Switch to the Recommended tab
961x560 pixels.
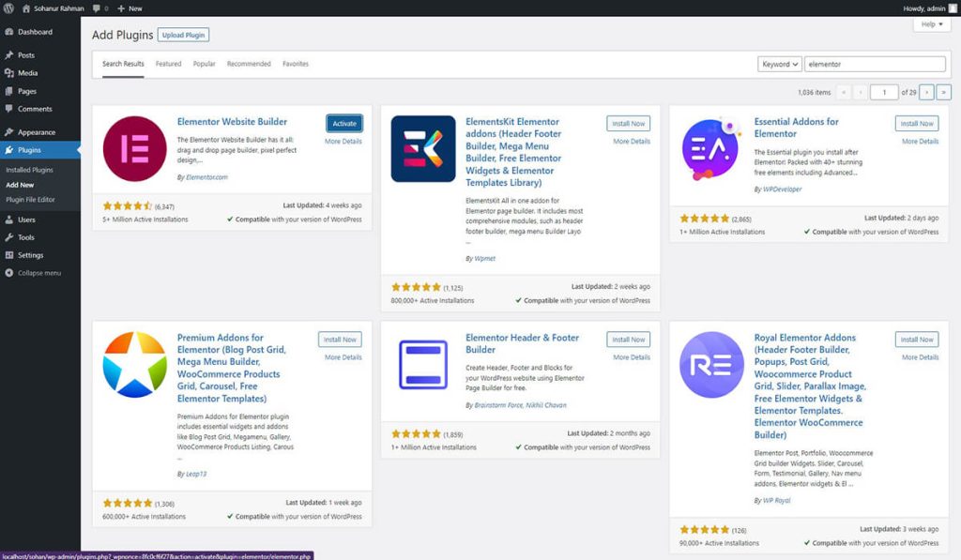[249, 64]
